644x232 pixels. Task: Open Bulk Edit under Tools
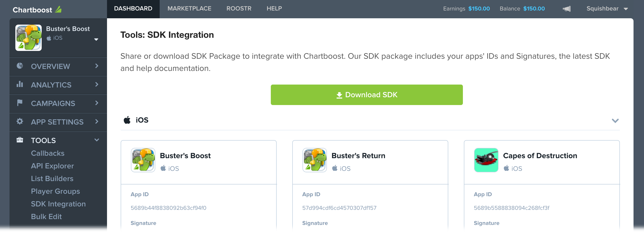click(46, 216)
